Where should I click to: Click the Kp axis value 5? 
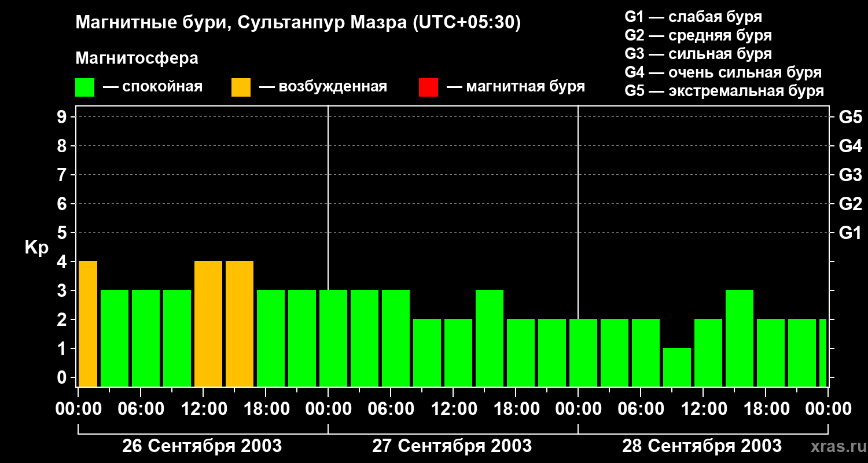pos(63,233)
